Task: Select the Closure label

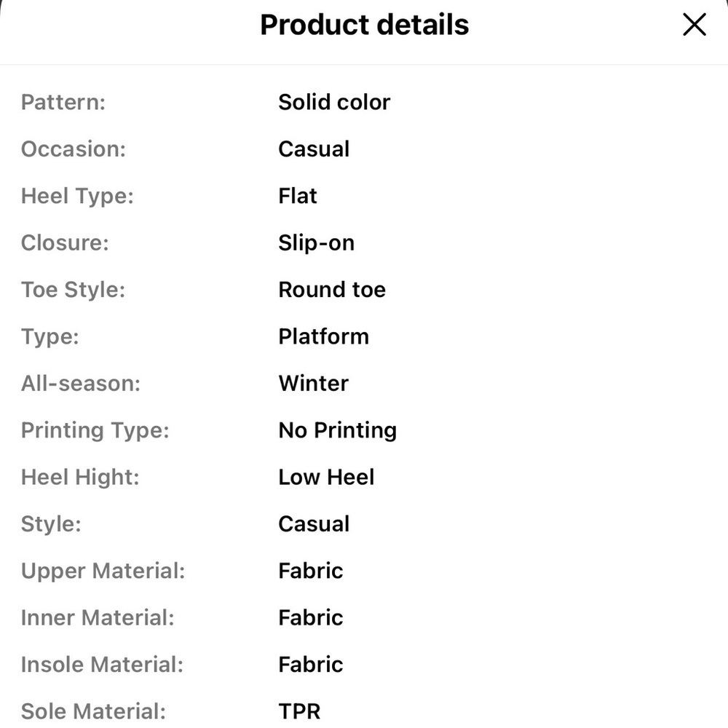Action: point(65,243)
